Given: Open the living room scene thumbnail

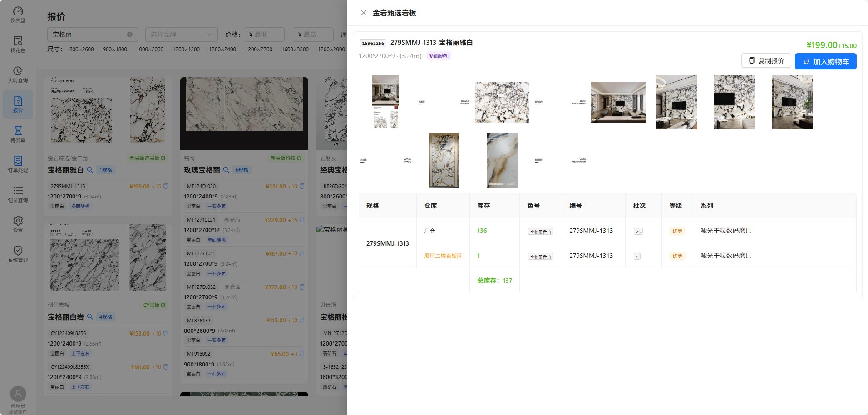Looking at the screenshot, I should click(x=618, y=102).
